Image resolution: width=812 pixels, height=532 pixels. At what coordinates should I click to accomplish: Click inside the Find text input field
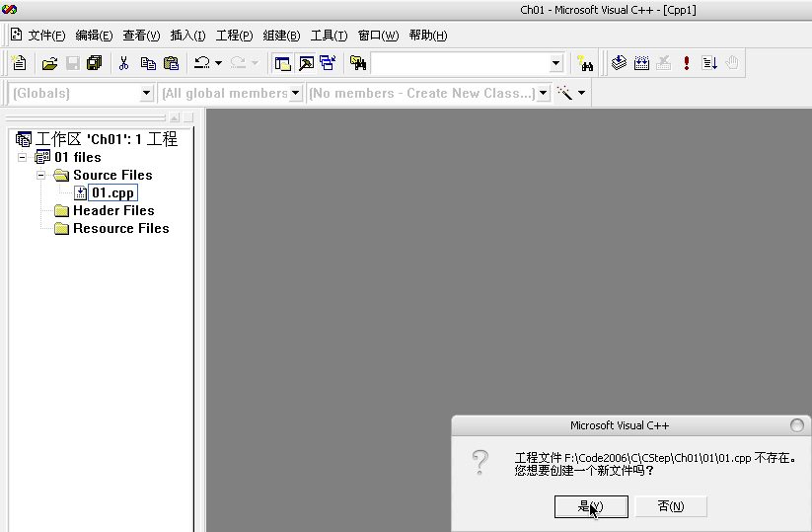pyautogui.click(x=460, y=63)
